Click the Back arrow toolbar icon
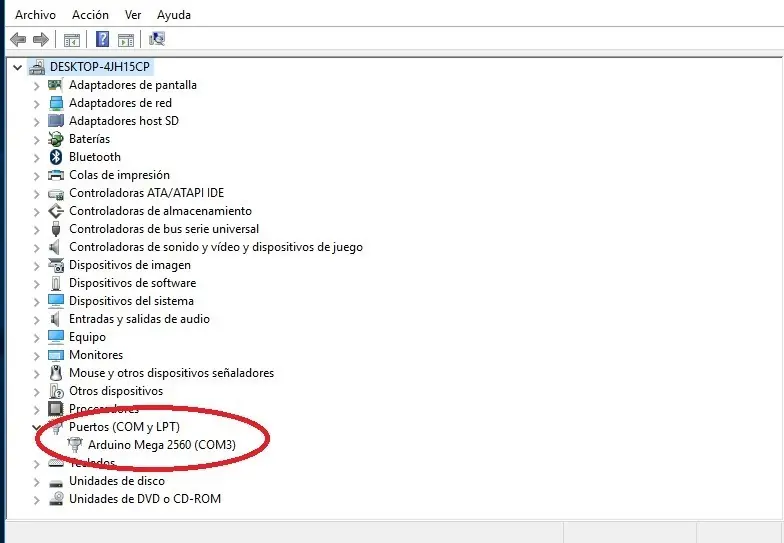The height and width of the screenshot is (543, 784). coord(18,39)
